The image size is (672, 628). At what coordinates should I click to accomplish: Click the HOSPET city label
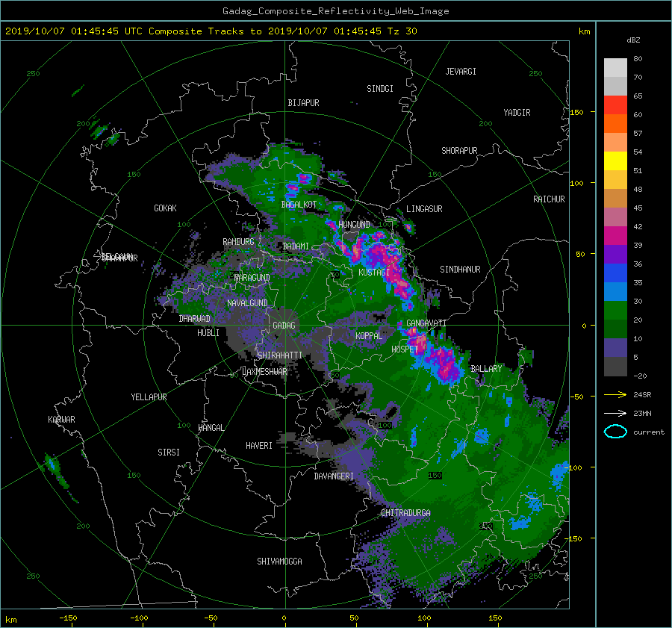(405, 349)
